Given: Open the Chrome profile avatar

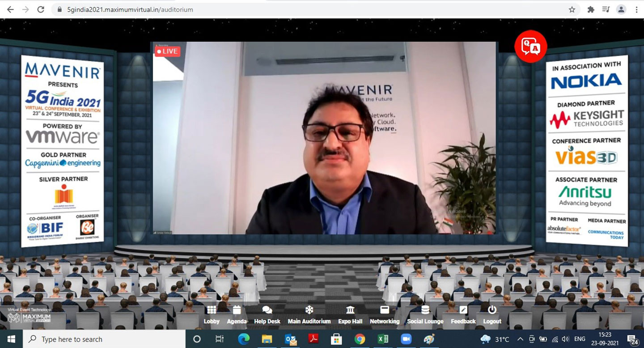Looking at the screenshot, I should click(621, 9).
